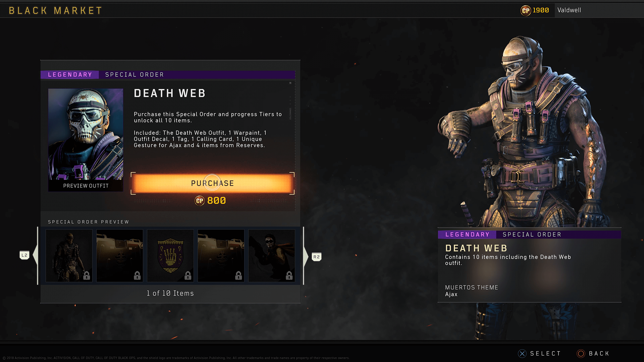This screenshot has height=362, width=644.
Task: Click the lock icon on emblem preview item
Action: 188,276
